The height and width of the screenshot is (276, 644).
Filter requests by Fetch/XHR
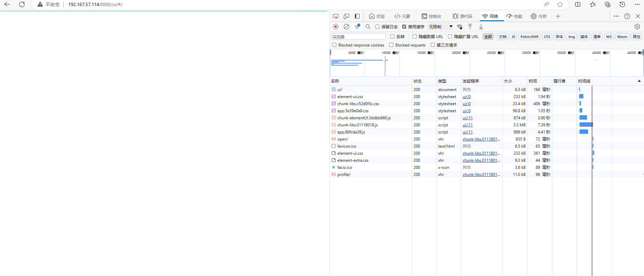(529, 37)
